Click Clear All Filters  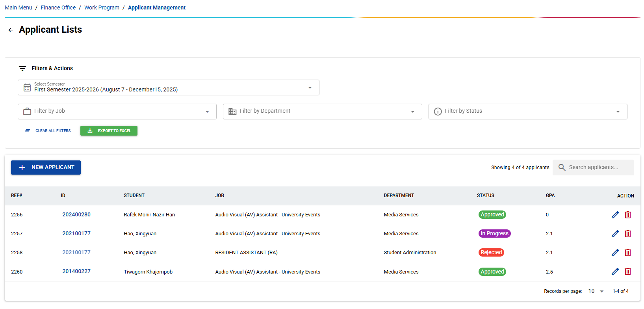tap(48, 131)
